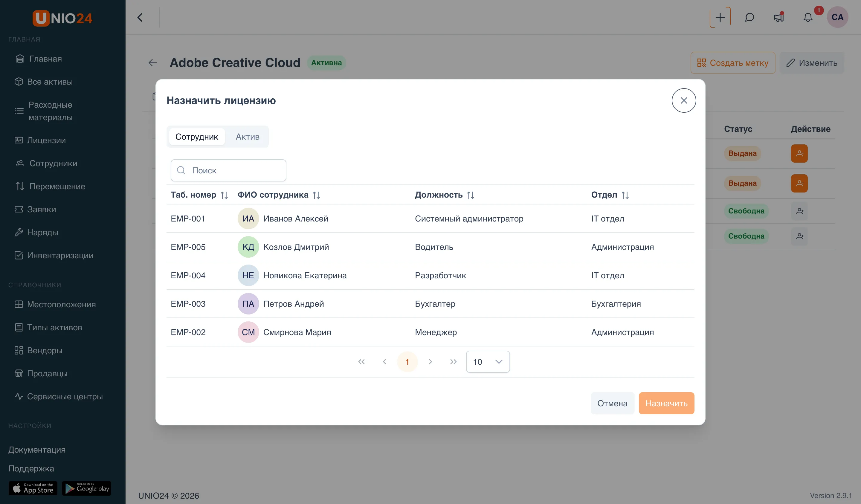
Task: Collapse the sidebar with the chevron icon
Action: (140, 17)
